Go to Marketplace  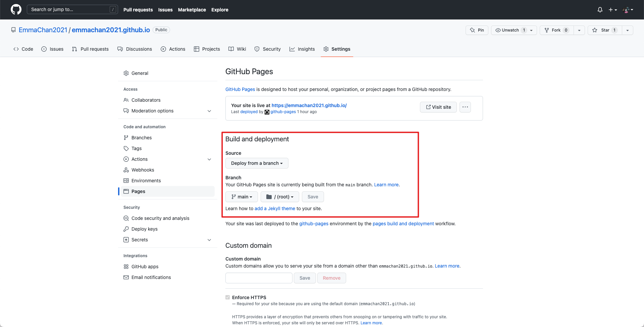[x=192, y=10]
